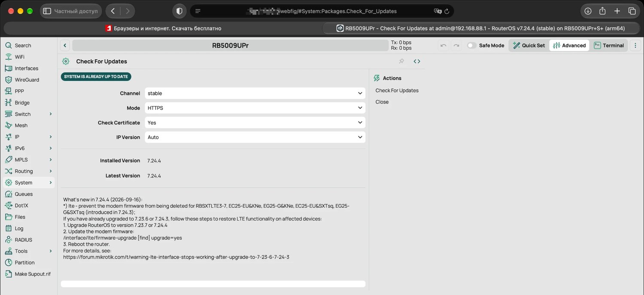Expand the MPLS submenu chevron
Screen dimensions: 644x295
[x=51, y=160]
